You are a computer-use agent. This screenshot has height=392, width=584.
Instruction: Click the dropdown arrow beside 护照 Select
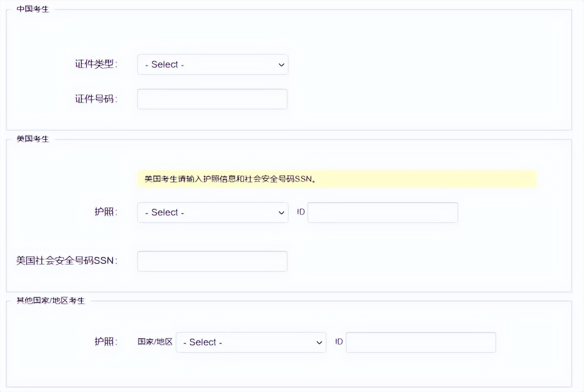281,213
